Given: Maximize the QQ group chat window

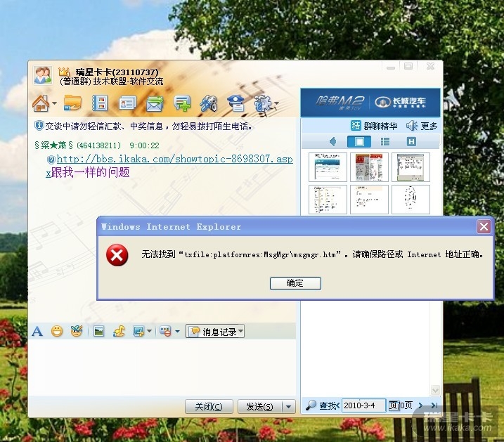Looking at the screenshot, I should [x=408, y=67].
